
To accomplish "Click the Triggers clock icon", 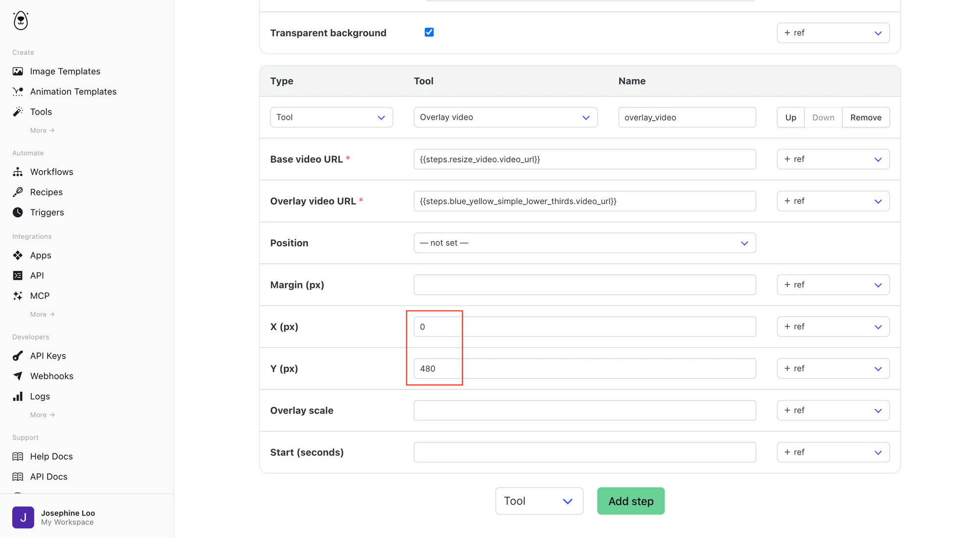I will 18,212.
